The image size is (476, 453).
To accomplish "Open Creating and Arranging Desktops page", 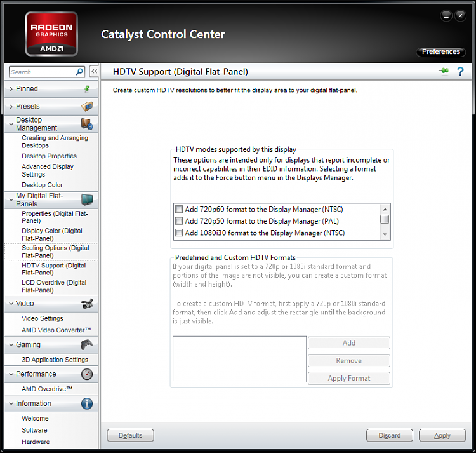I will click(55, 142).
